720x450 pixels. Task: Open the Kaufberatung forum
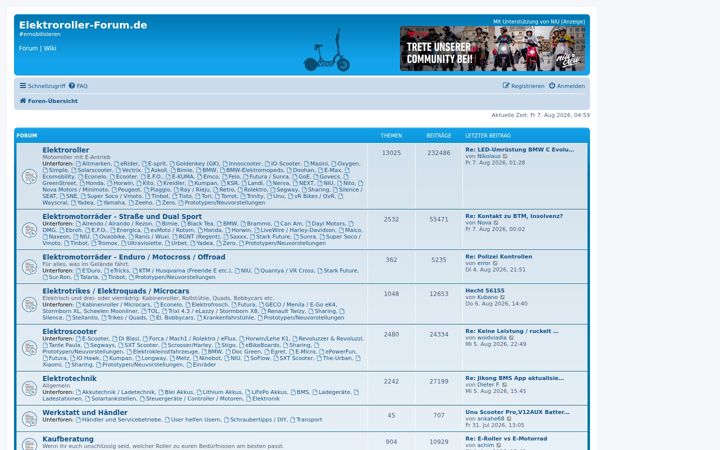(x=68, y=439)
